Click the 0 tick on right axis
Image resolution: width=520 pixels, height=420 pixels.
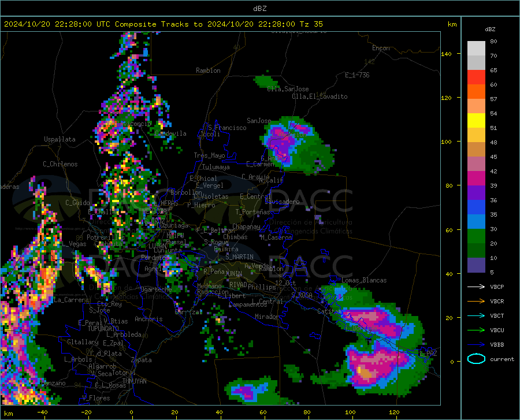click(452, 361)
